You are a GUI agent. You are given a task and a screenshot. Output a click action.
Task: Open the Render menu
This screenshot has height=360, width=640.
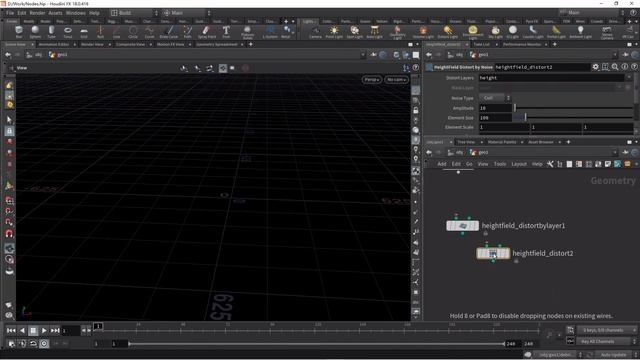pyautogui.click(x=37, y=13)
